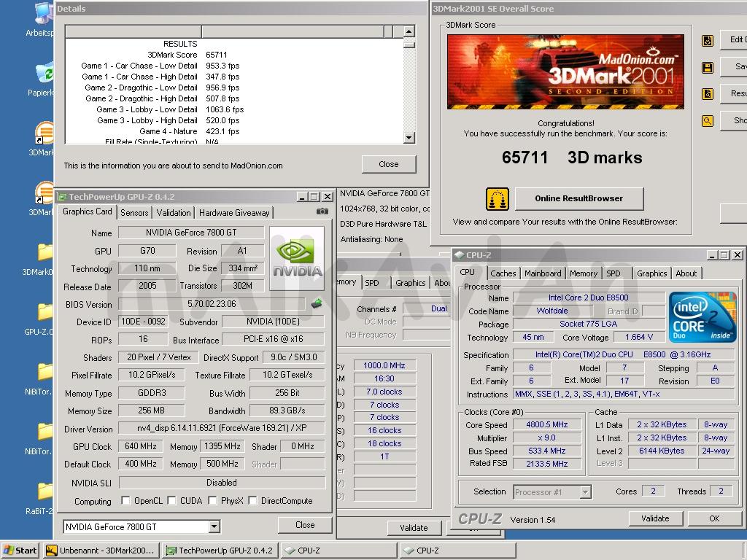Click the magnifier icon beside Show button
The height and width of the screenshot is (560, 747).
click(x=708, y=121)
